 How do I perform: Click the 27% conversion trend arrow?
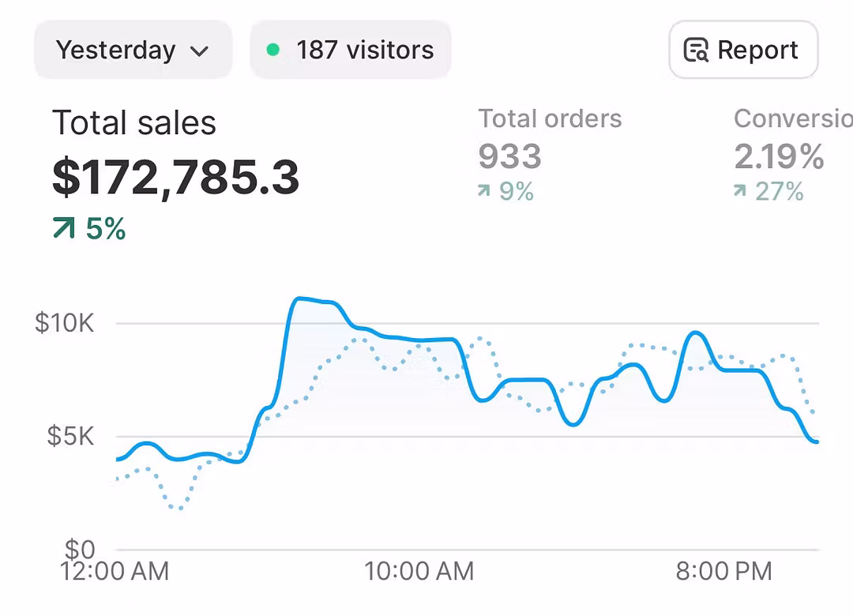739,191
